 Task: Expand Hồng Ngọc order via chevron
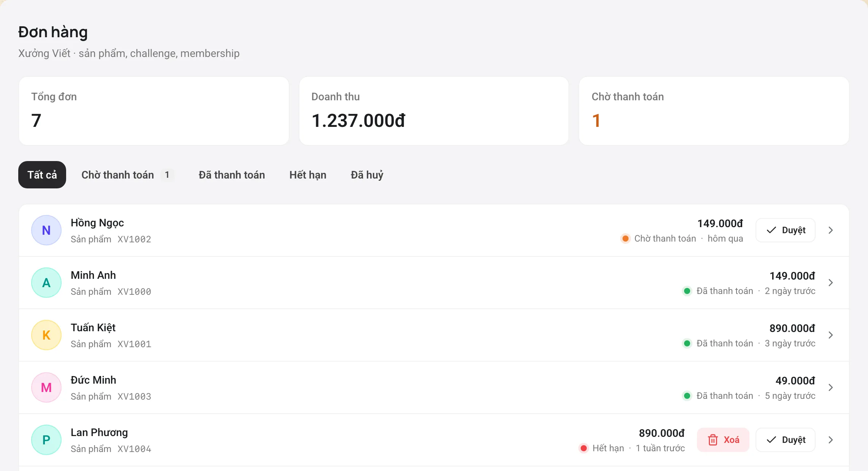click(831, 230)
